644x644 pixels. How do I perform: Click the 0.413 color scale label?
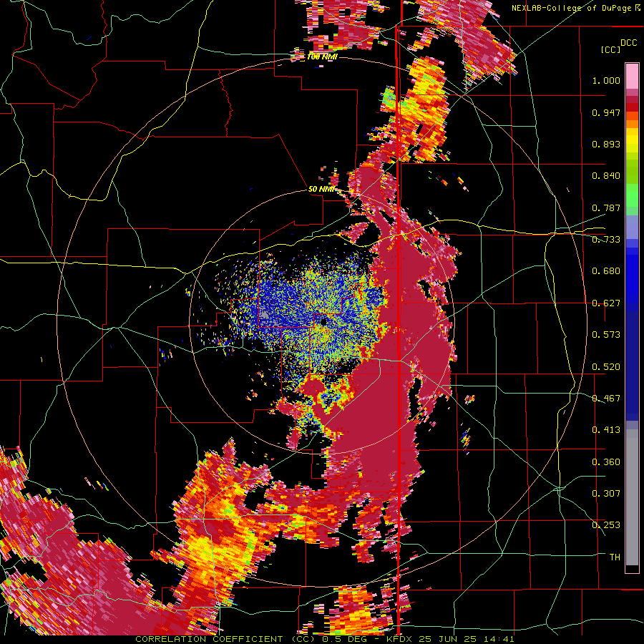[x=606, y=430]
